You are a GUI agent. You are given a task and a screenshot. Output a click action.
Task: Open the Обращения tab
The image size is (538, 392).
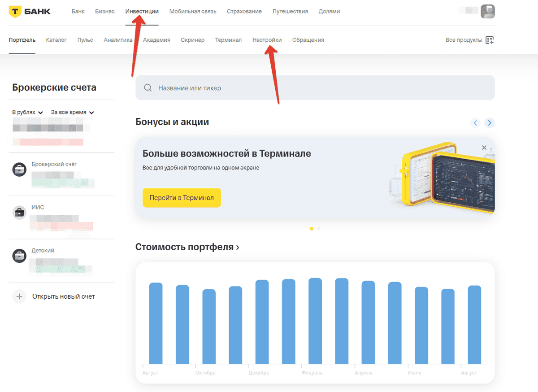coord(308,40)
